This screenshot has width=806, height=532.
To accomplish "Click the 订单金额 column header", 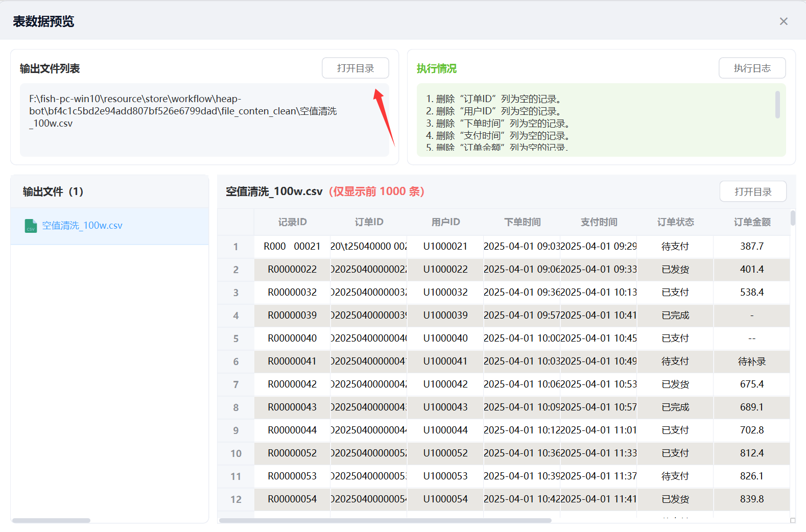I will click(752, 222).
